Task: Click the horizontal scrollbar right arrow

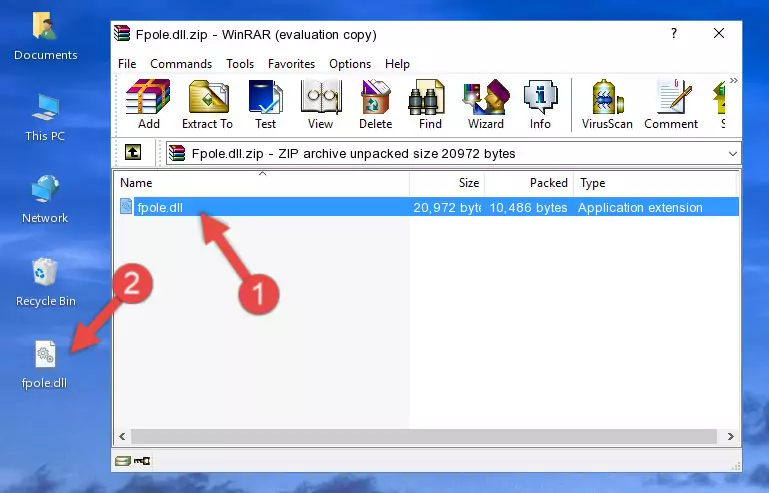Action: coord(730,436)
